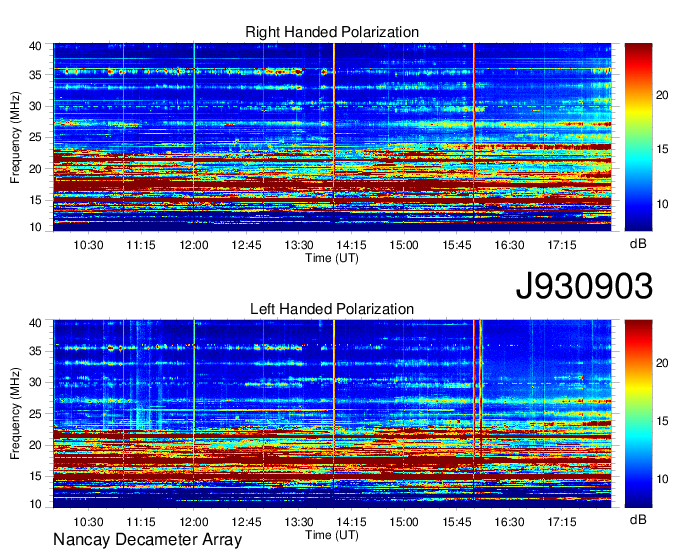This screenshot has height=552, width=680.
Task: Click the 15 MHz tick of Right Handed plot
Action: (35, 200)
